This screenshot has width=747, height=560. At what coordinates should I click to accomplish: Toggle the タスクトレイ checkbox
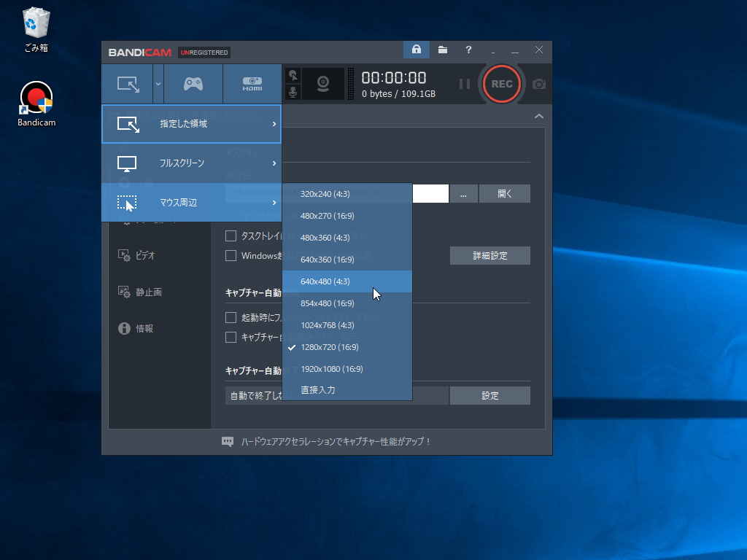[x=231, y=236]
